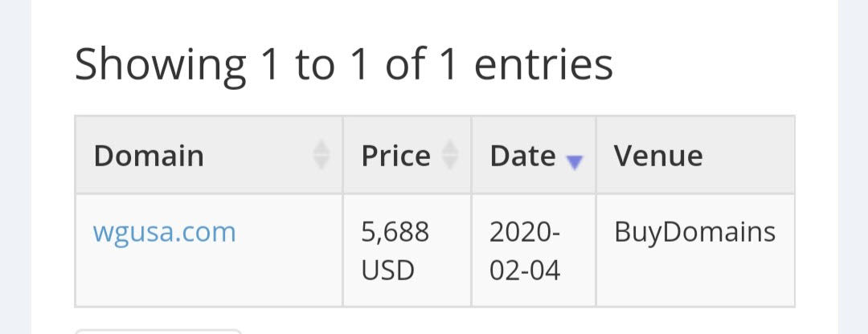Click the Showing 1 to 1 entries text
The height and width of the screenshot is (334, 868).
point(344,65)
